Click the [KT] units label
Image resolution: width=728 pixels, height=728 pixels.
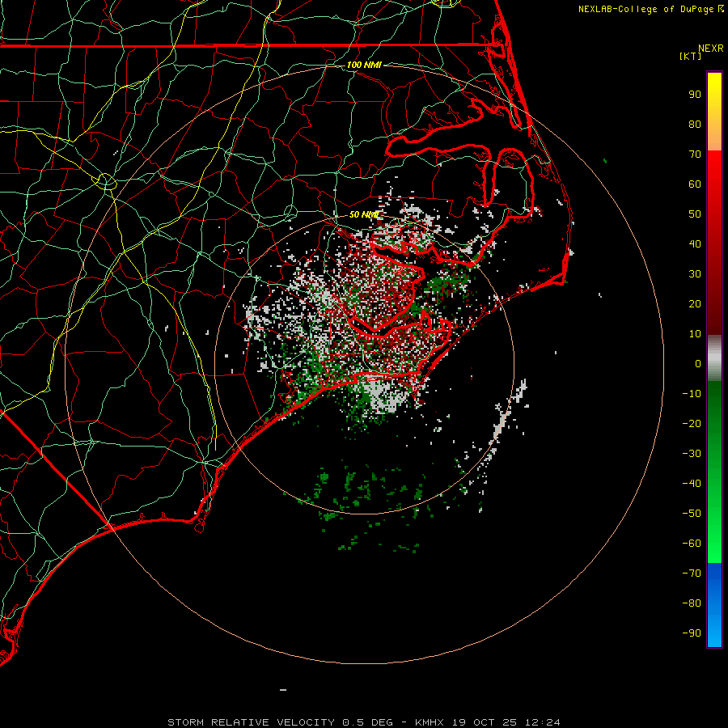point(691,56)
